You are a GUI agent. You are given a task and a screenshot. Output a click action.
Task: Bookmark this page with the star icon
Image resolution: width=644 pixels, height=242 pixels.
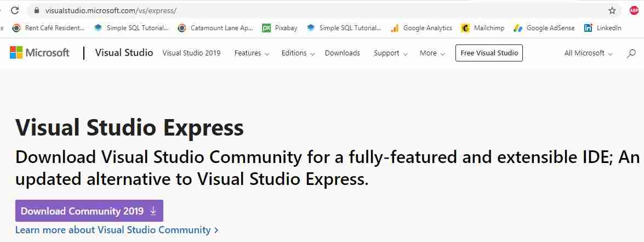pos(612,10)
